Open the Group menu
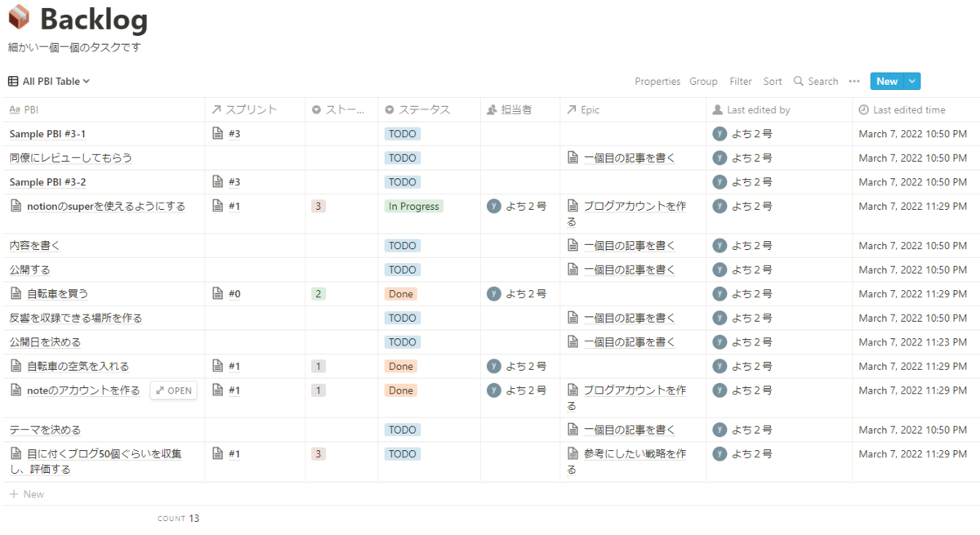980x535 pixels. tap(703, 81)
